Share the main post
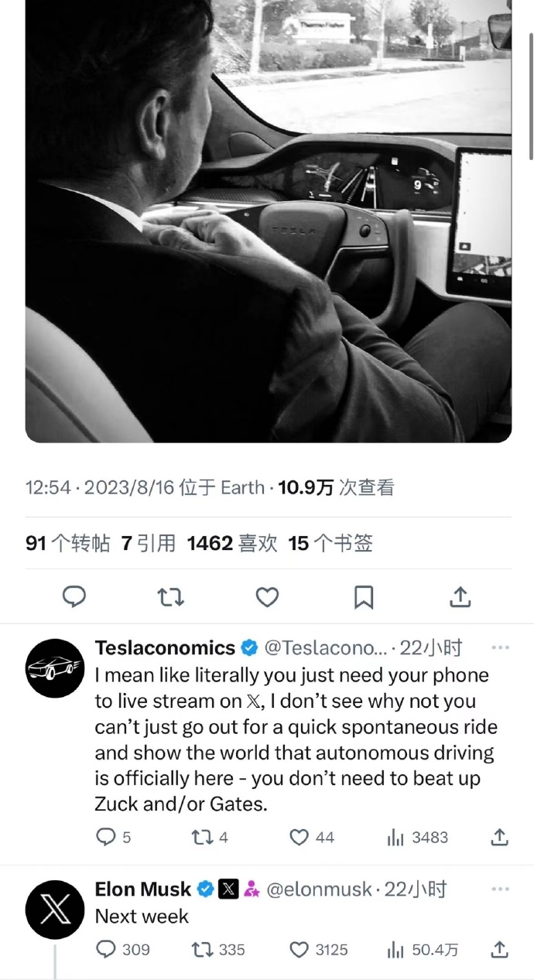Image resolution: width=534 pixels, height=980 pixels. [x=460, y=596]
